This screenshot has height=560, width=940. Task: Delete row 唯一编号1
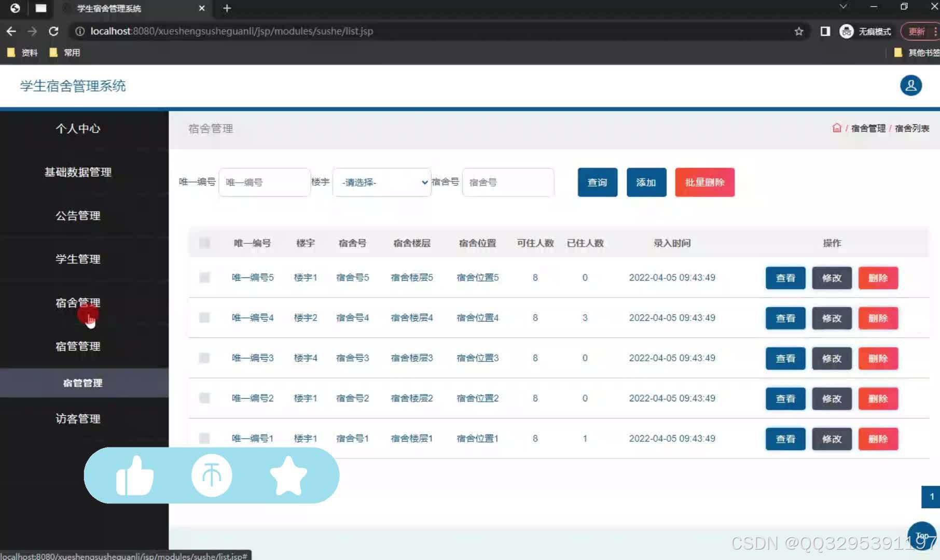(878, 439)
